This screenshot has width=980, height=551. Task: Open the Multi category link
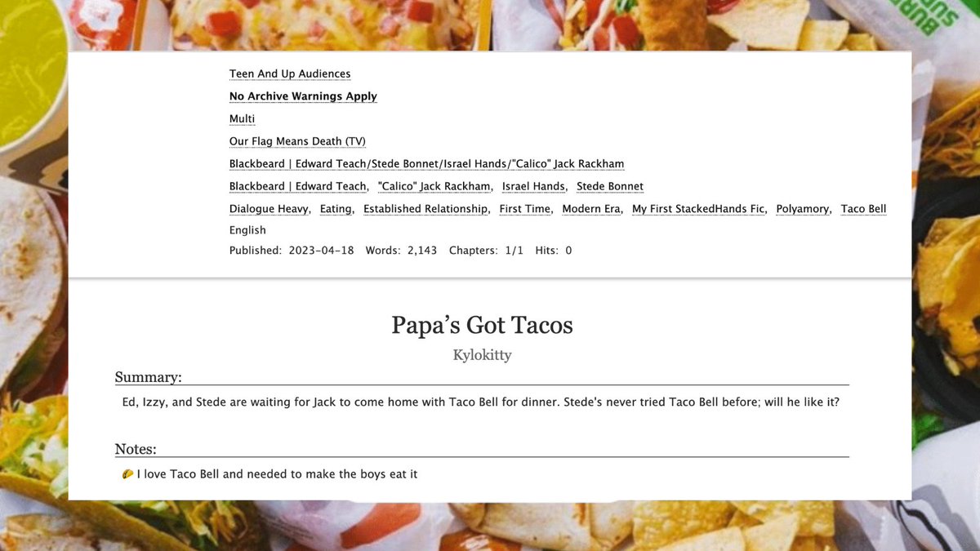pos(242,119)
